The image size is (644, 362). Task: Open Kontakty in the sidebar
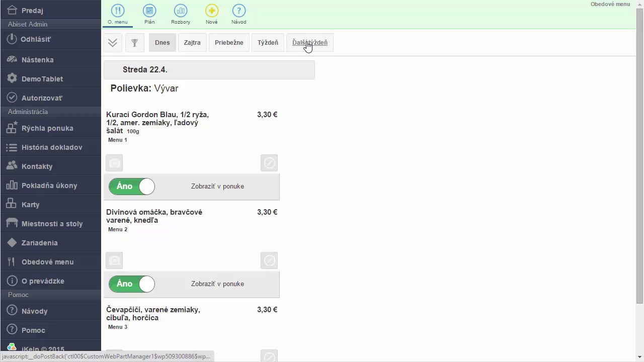tap(37, 166)
